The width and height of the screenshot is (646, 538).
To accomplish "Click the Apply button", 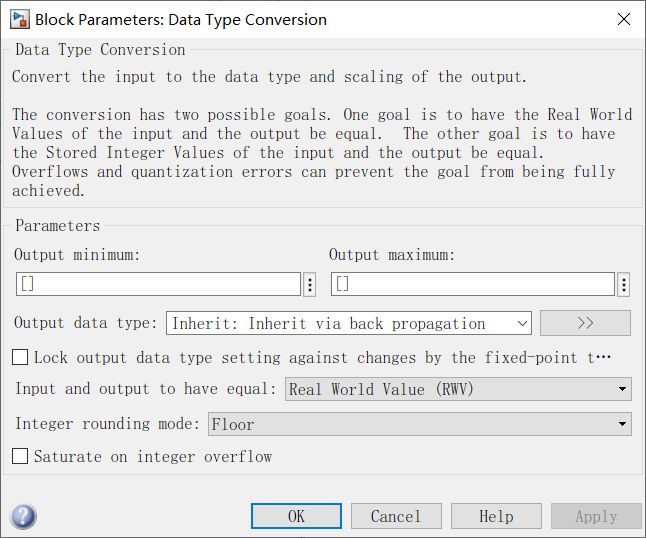I will coord(596,516).
